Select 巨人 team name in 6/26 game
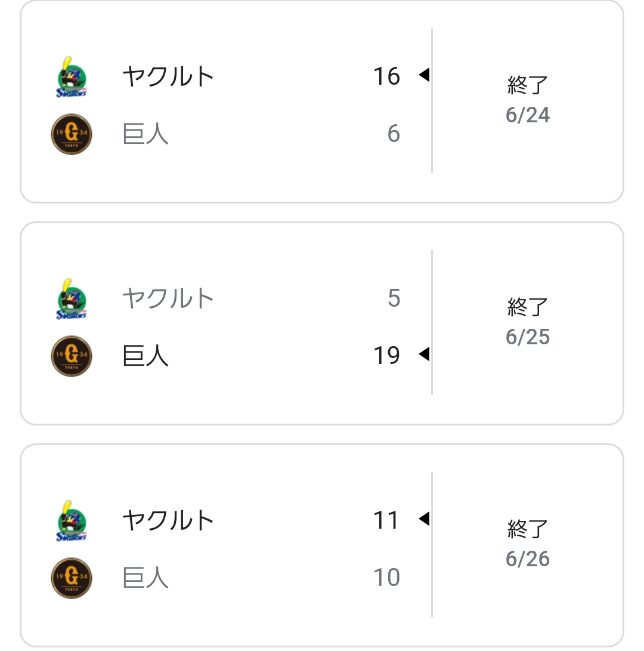The width and height of the screenshot is (644, 651). [x=145, y=578]
